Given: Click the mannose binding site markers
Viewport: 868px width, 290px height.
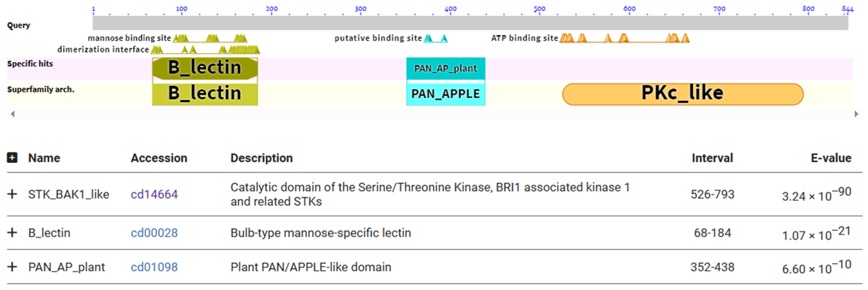Looking at the screenshot, I should [x=210, y=39].
